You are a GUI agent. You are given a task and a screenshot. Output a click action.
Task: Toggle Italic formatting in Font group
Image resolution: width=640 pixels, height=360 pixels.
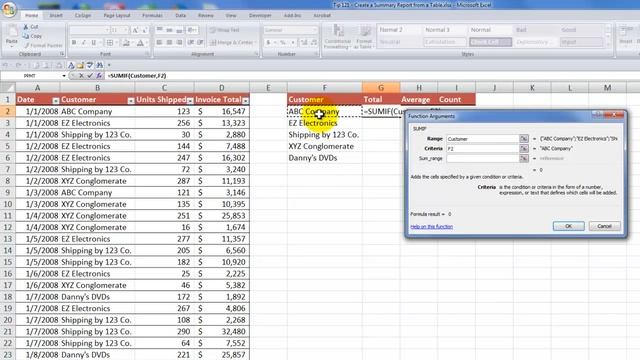pos(84,42)
